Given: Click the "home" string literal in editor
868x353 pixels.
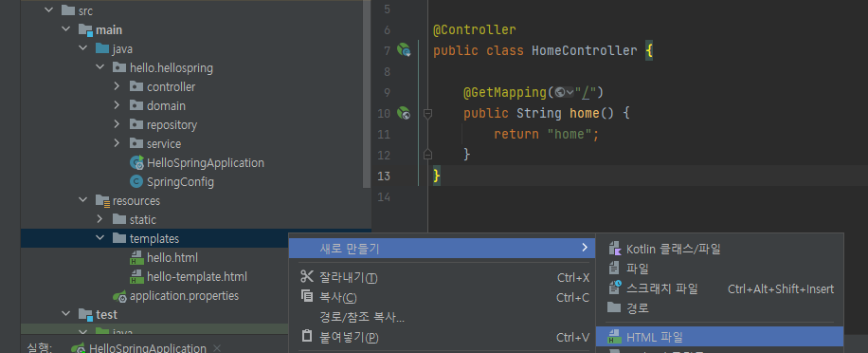Looking at the screenshot, I should [x=570, y=134].
